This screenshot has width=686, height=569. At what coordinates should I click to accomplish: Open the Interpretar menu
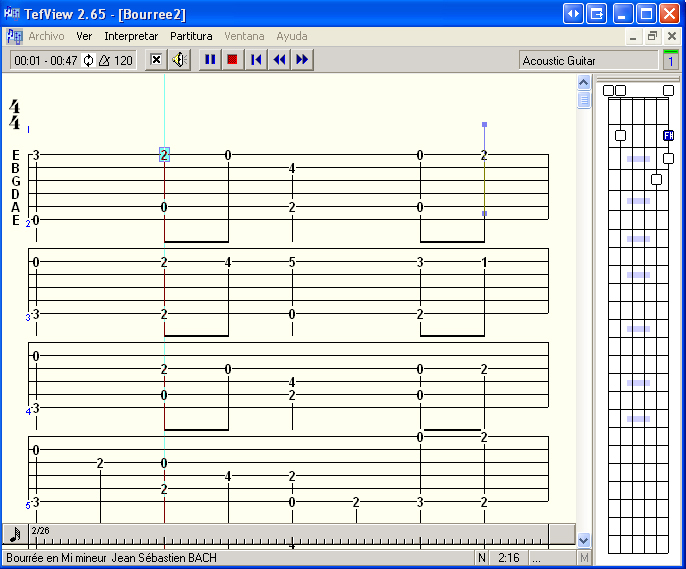coord(131,36)
